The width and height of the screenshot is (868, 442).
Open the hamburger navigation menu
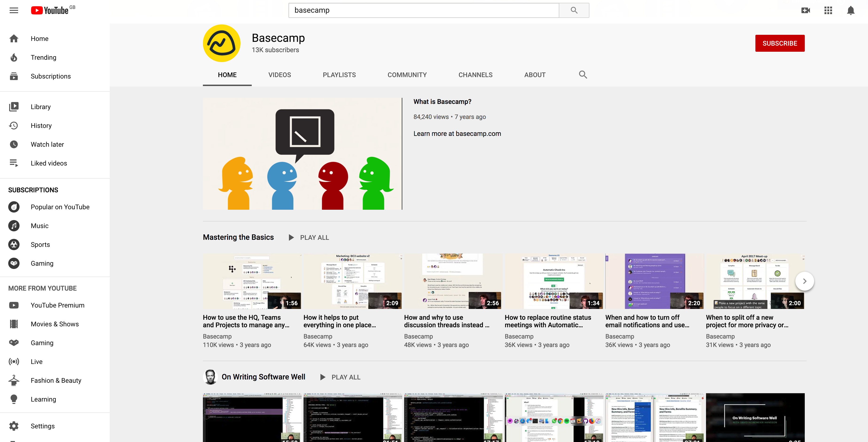point(14,10)
